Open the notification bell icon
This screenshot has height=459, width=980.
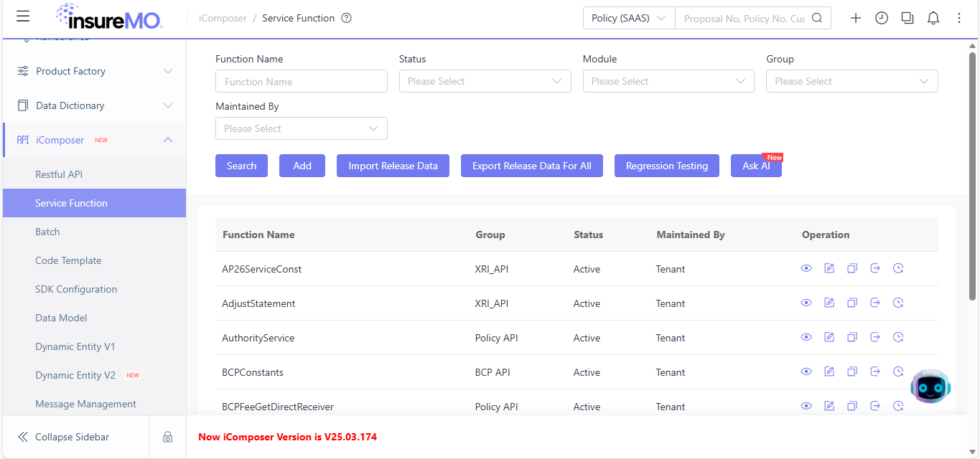point(933,19)
